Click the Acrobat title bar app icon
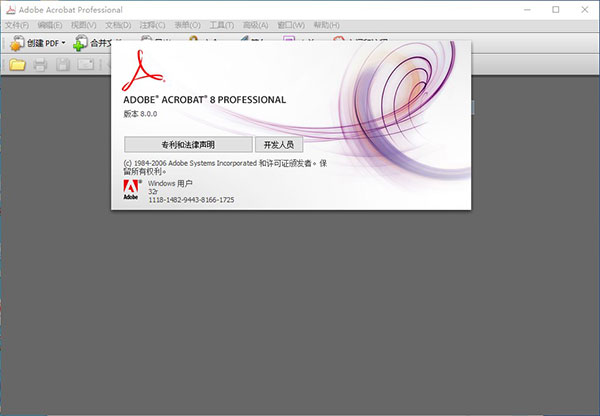Screen dimensions: 600x416 [11, 10]
